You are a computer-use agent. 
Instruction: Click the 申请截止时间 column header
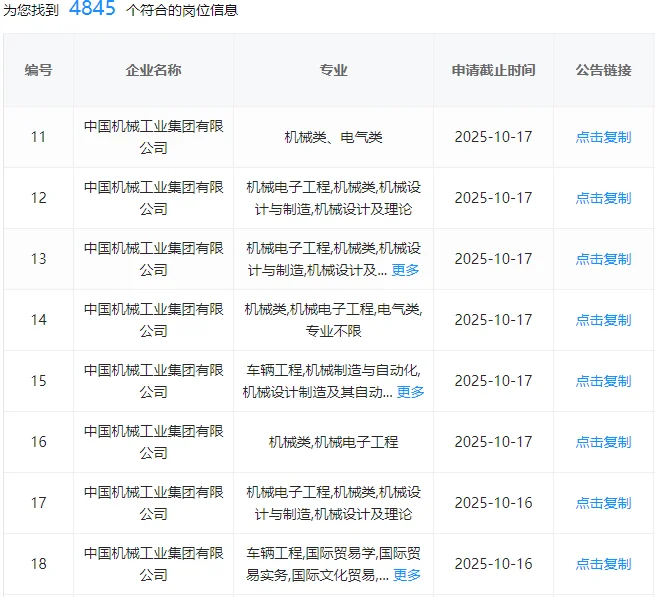493,70
